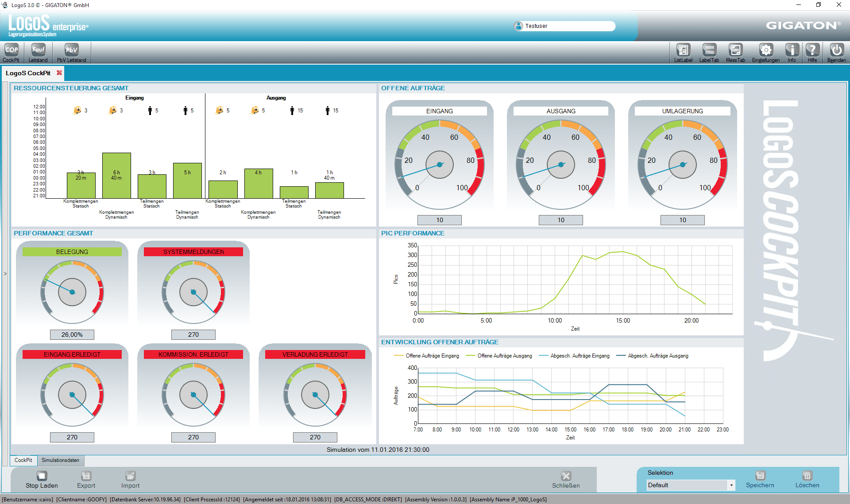Click legend entry 'Offene Aufträge Eingang'
The image size is (850, 504).
tap(426, 356)
